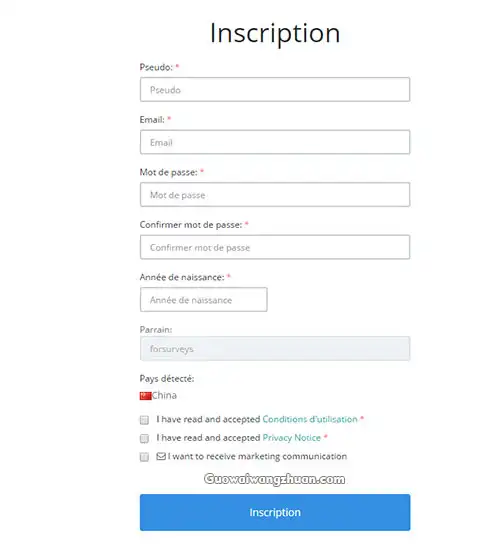Viewport: 500px width, 548px height.
Task: Submit the form with the blue Inscription button
Action: pos(275,512)
